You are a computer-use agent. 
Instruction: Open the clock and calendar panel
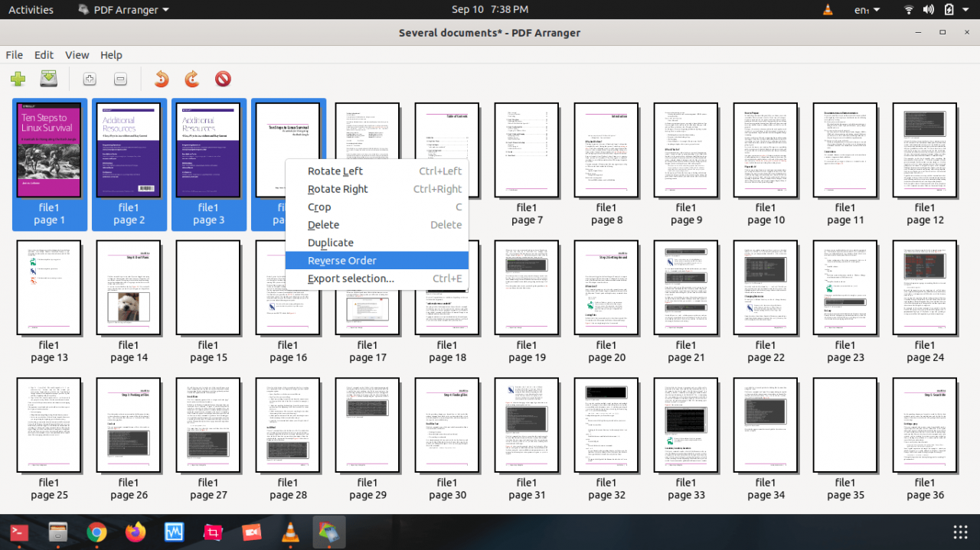pos(489,10)
